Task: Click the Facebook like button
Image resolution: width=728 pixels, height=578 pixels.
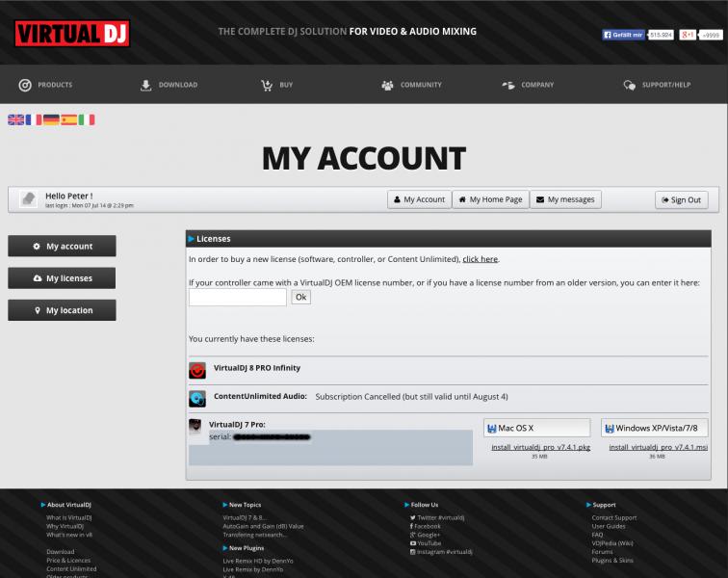Action: [x=623, y=35]
